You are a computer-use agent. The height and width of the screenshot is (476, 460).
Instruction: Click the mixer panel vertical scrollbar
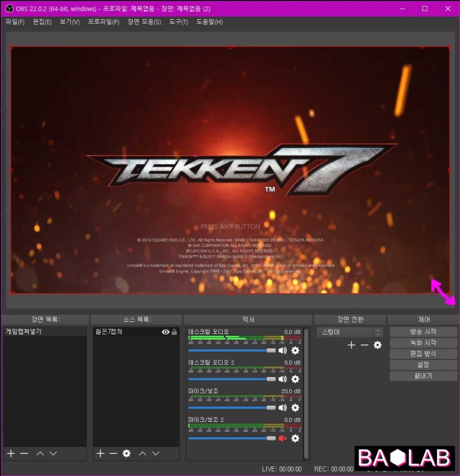(306, 393)
